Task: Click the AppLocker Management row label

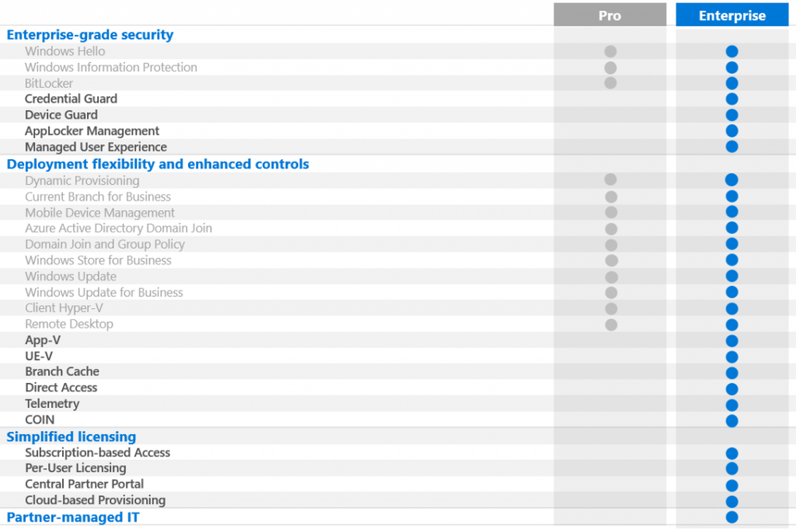Action: 92,131
